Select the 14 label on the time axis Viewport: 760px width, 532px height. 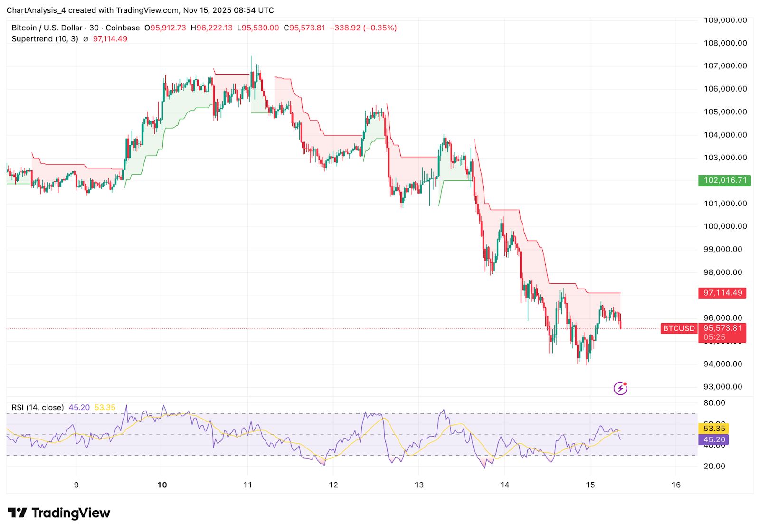coord(503,485)
